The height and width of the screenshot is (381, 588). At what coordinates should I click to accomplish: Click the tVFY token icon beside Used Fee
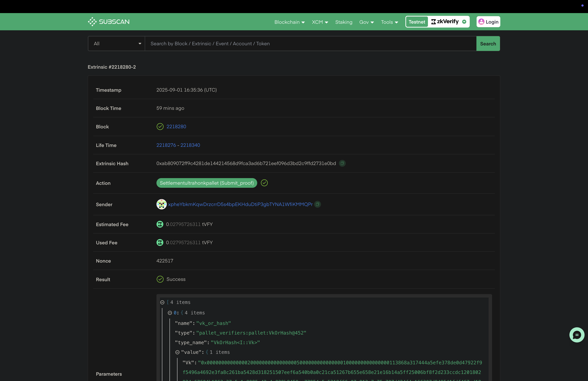point(160,242)
